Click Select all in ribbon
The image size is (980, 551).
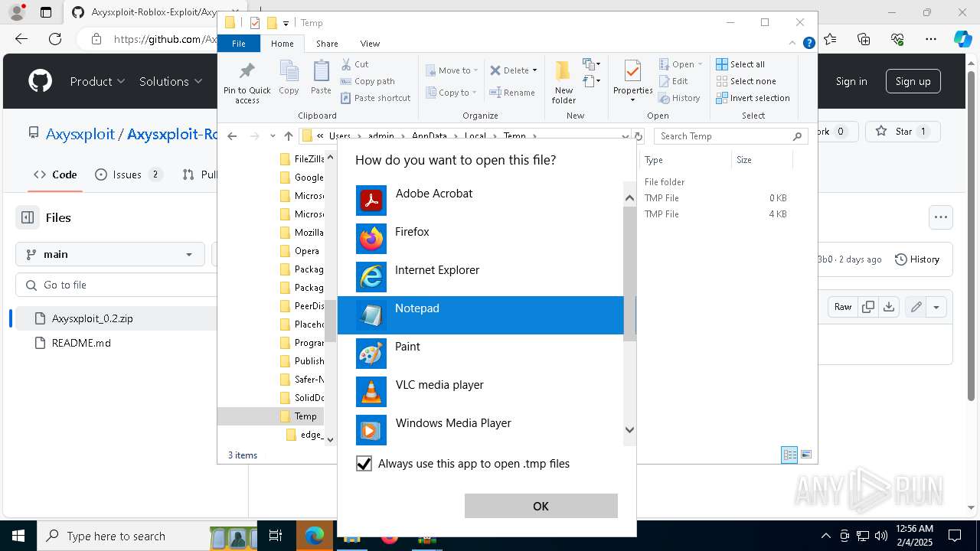click(740, 64)
